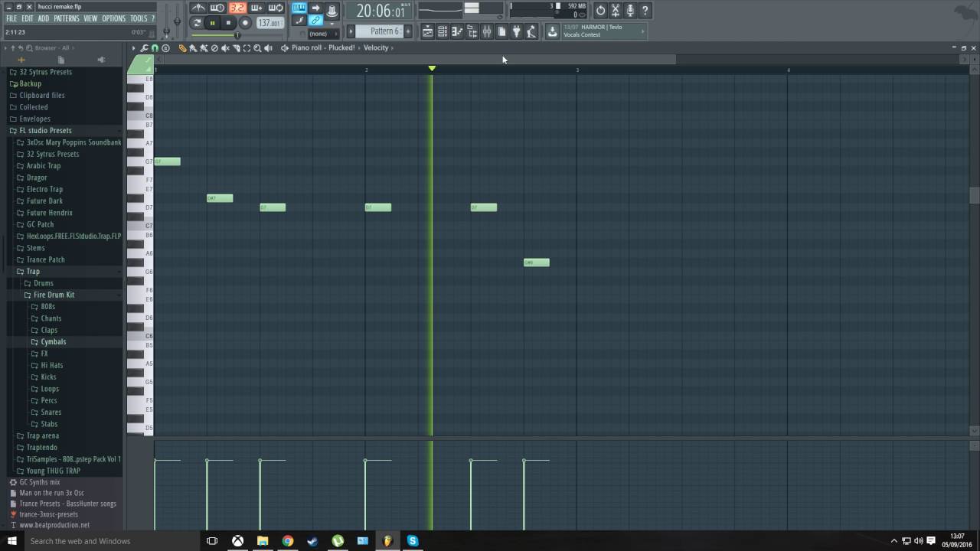
Task: Open the Piano roll view icon
Action: coord(457,31)
